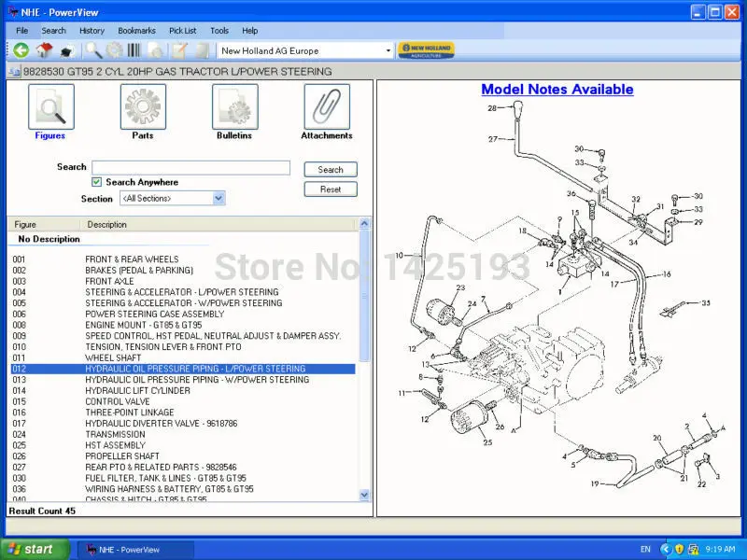Select 010 TENSION, TENSION LEVER & FRONT PTO
Screen dimensions: 747x560
click(183, 346)
